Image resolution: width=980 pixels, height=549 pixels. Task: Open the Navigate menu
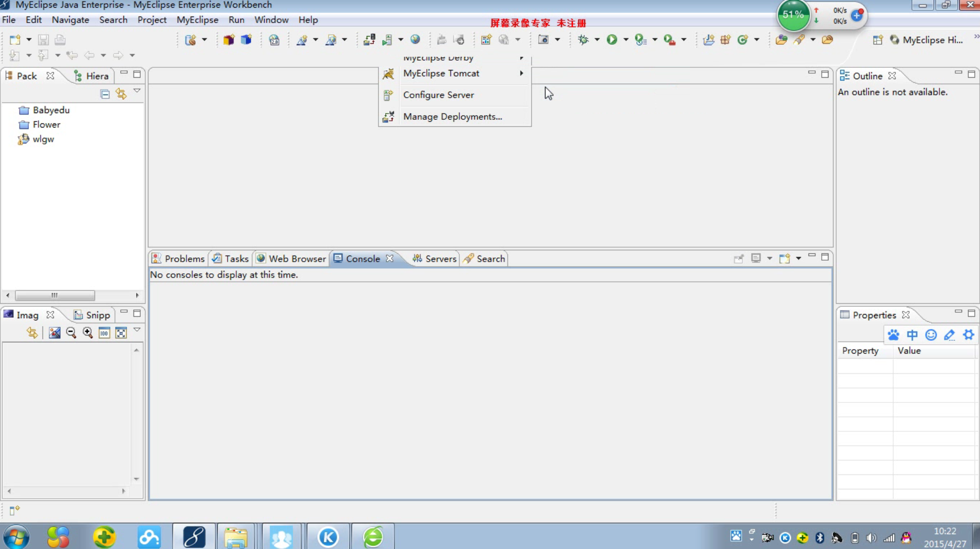pyautogui.click(x=70, y=20)
